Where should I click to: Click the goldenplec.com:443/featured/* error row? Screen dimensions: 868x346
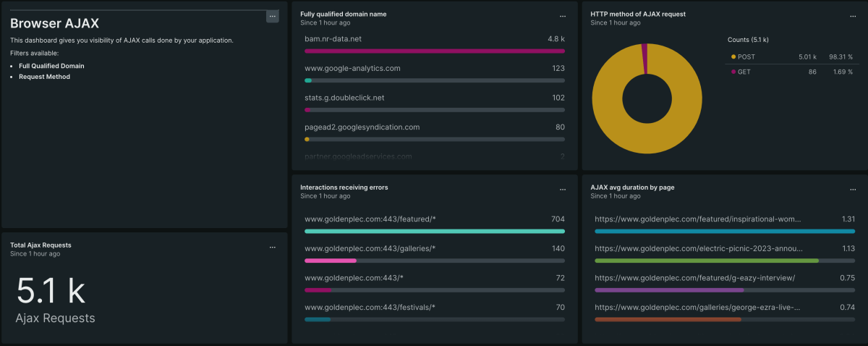click(434, 224)
